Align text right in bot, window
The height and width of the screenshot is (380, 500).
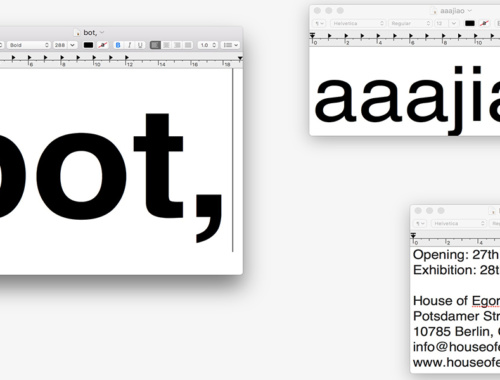pyautogui.click(x=177, y=45)
